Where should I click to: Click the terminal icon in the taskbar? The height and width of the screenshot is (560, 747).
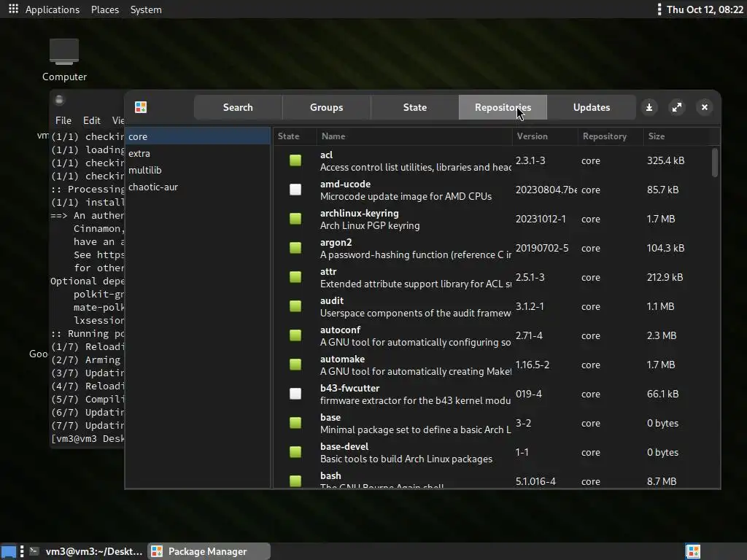[34, 551]
